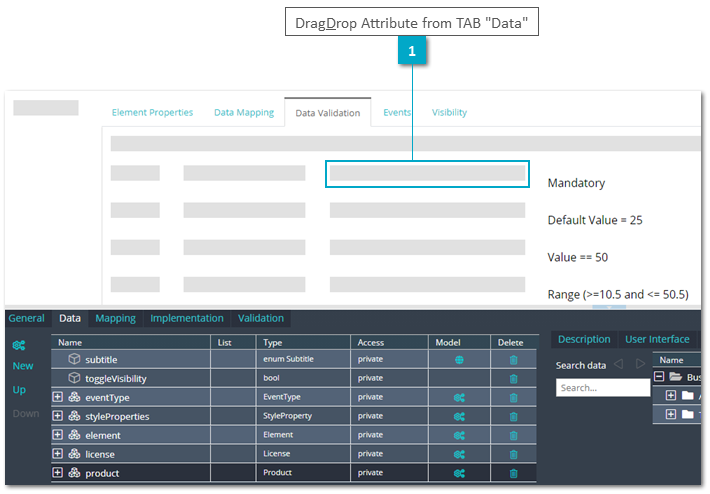This screenshot has height=494, width=710.
Task: Open the model icon in product row
Action: (459, 473)
